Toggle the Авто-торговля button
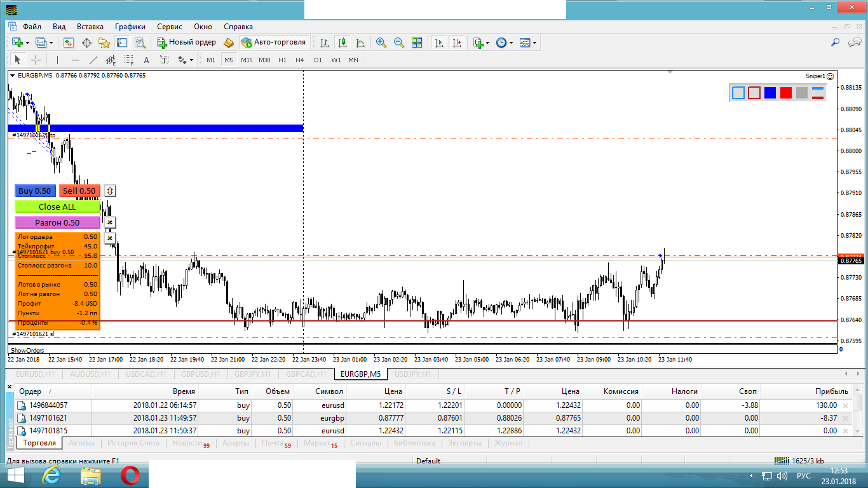Screen dimensions: 868x488 click(274, 43)
